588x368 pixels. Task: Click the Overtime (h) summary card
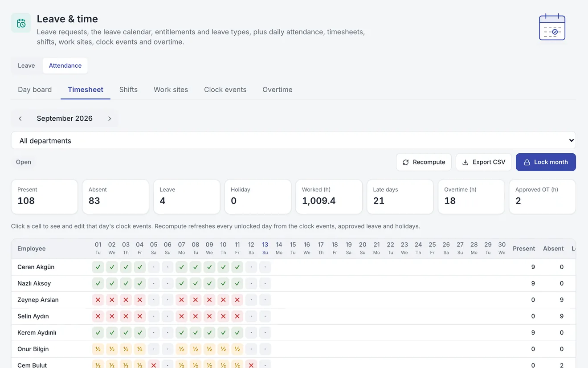pyautogui.click(x=471, y=196)
